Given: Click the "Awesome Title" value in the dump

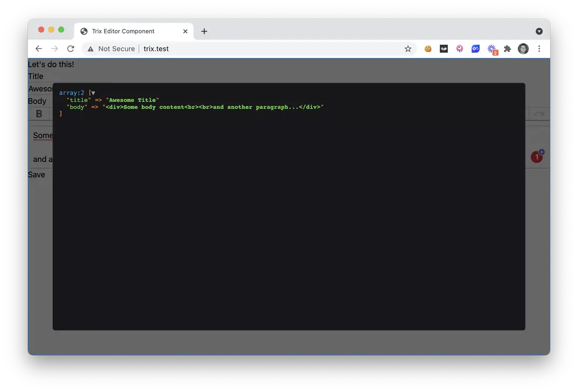Looking at the screenshot, I should tap(132, 100).
